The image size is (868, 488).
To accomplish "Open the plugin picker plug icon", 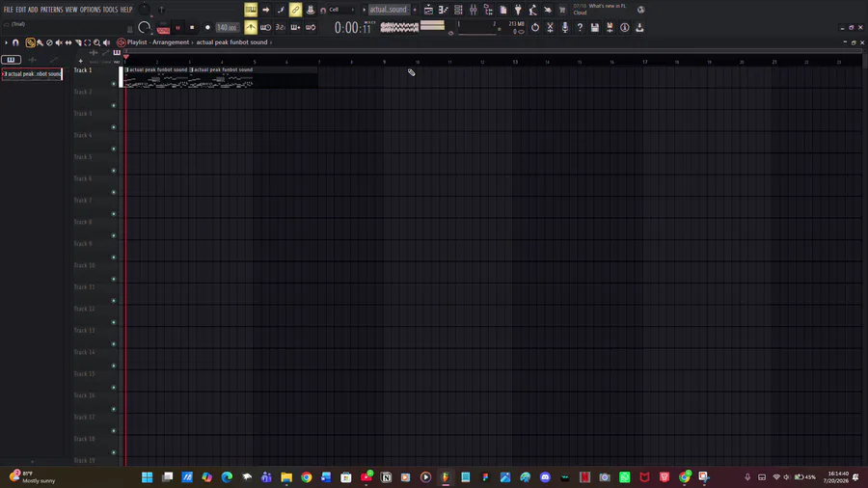I will (518, 10).
